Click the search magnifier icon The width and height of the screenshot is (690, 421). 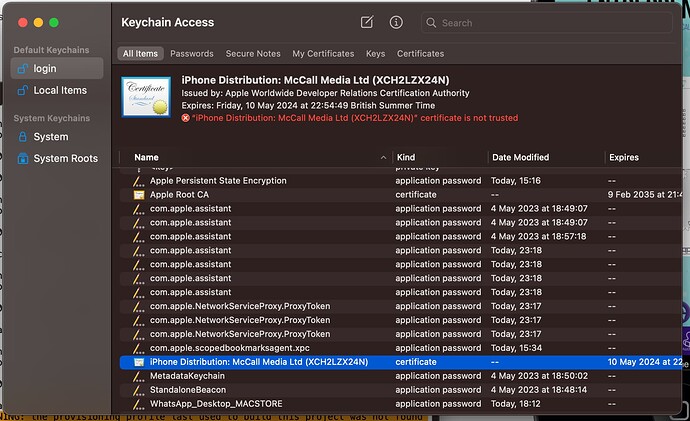[431, 23]
